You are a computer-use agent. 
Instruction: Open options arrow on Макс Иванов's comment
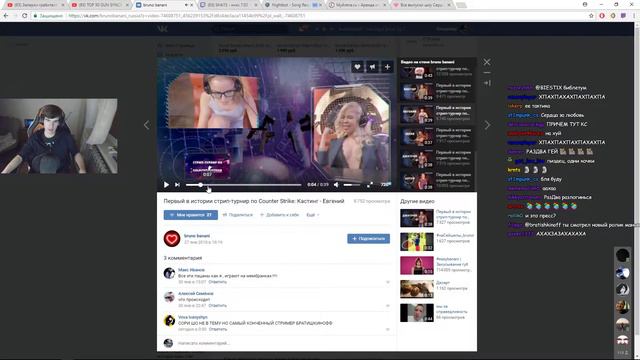388,282
